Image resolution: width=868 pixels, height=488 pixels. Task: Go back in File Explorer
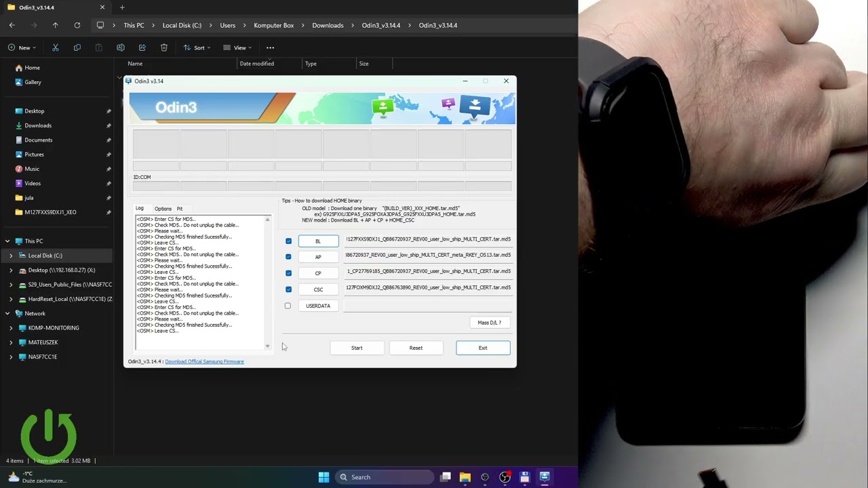12,25
